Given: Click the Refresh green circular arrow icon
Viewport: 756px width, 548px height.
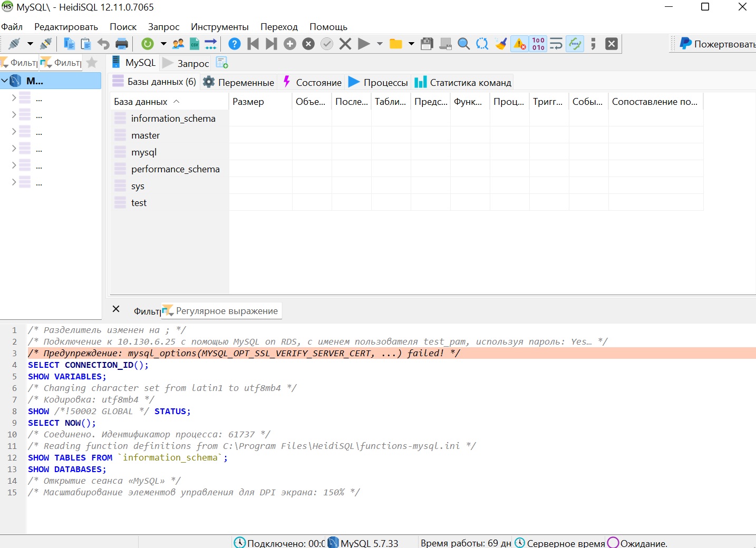Looking at the screenshot, I should pyautogui.click(x=148, y=44).
